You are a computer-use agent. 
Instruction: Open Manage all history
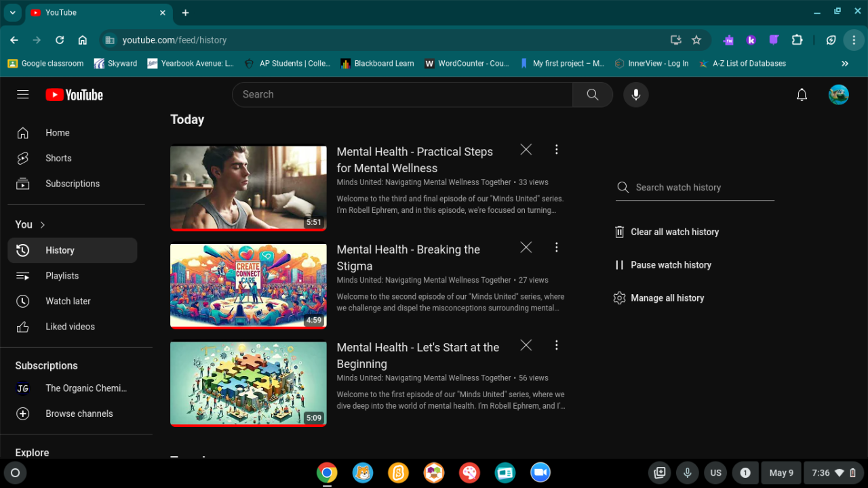(667, 298)
